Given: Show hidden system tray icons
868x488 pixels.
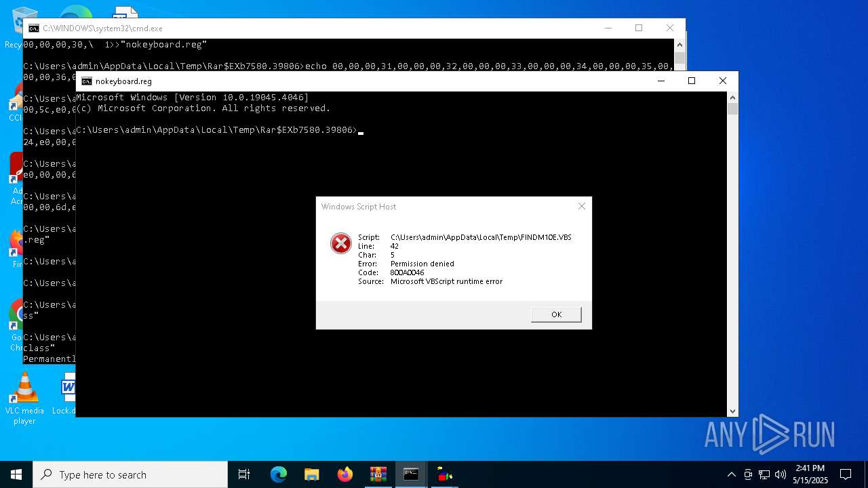Looking at the screenshot, I should pos(731,474).
